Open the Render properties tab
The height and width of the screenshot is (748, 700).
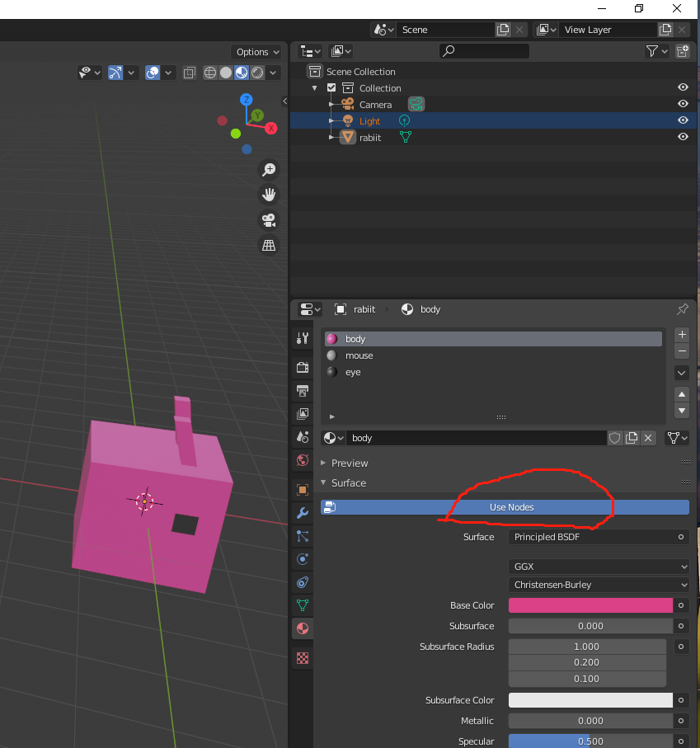coord(303,367)
